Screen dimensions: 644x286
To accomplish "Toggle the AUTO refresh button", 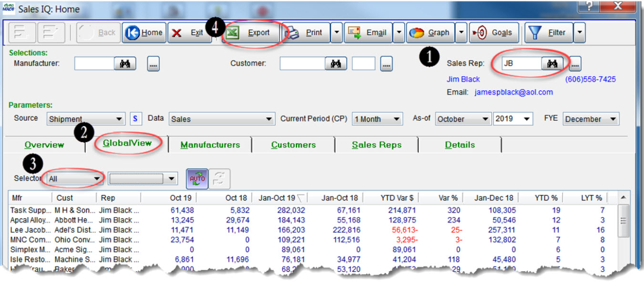I will 197,179.
